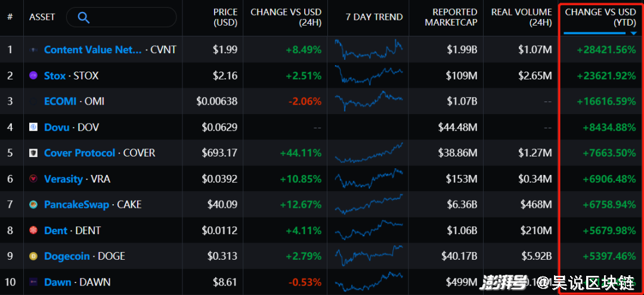Click the Dogecoin gold coin icon

click(34, 256)
